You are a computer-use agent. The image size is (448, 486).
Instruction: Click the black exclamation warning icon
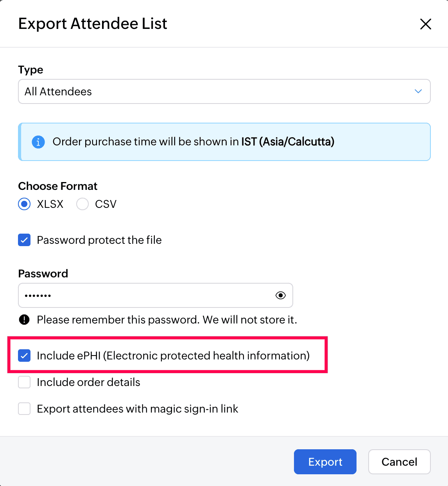[24, 320]
